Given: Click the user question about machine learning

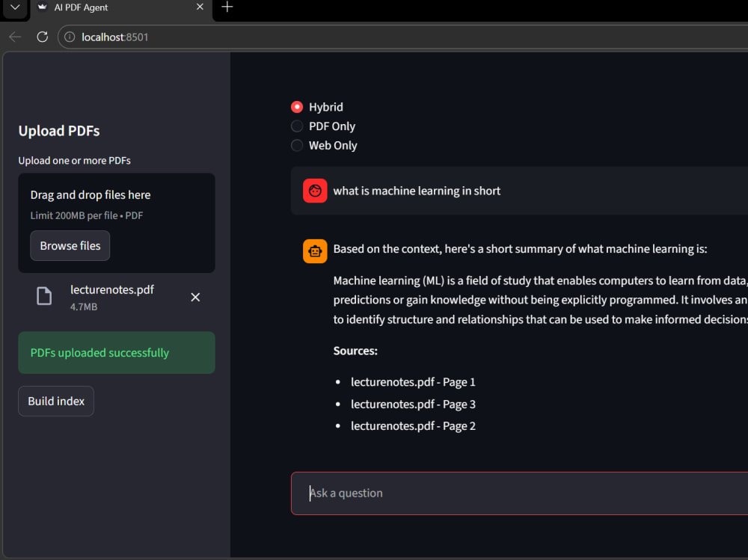Looking at the screenshot, I should pos(417,191).
